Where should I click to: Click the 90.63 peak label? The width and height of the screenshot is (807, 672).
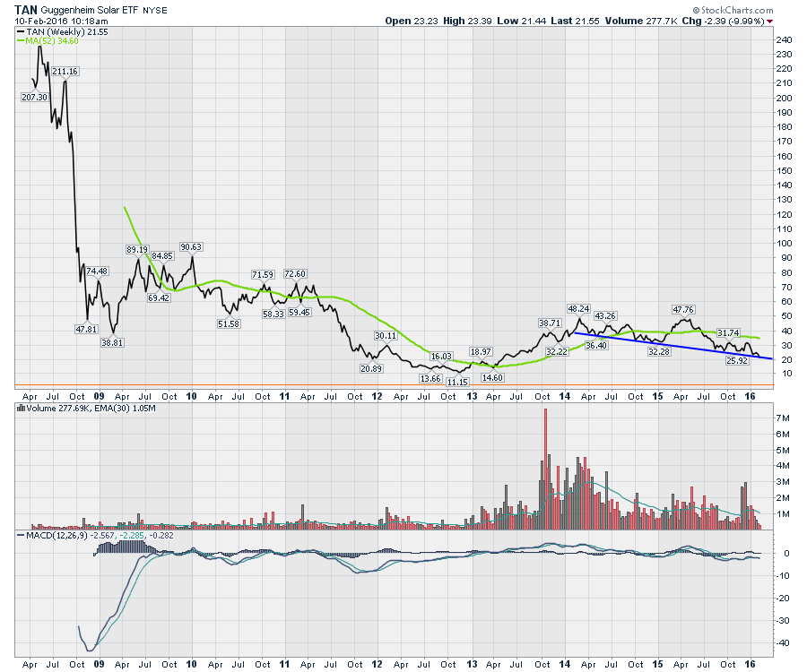190,247
